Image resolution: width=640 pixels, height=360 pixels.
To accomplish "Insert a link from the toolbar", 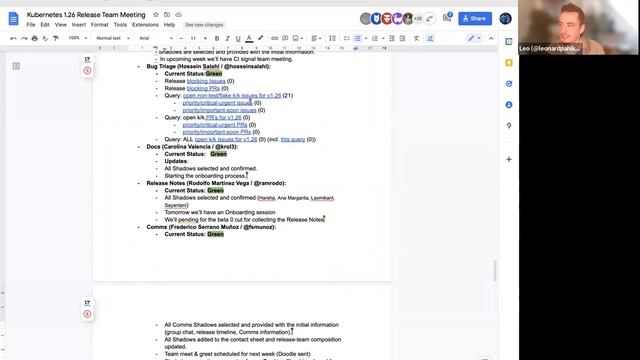I will (x=274, y=38).
